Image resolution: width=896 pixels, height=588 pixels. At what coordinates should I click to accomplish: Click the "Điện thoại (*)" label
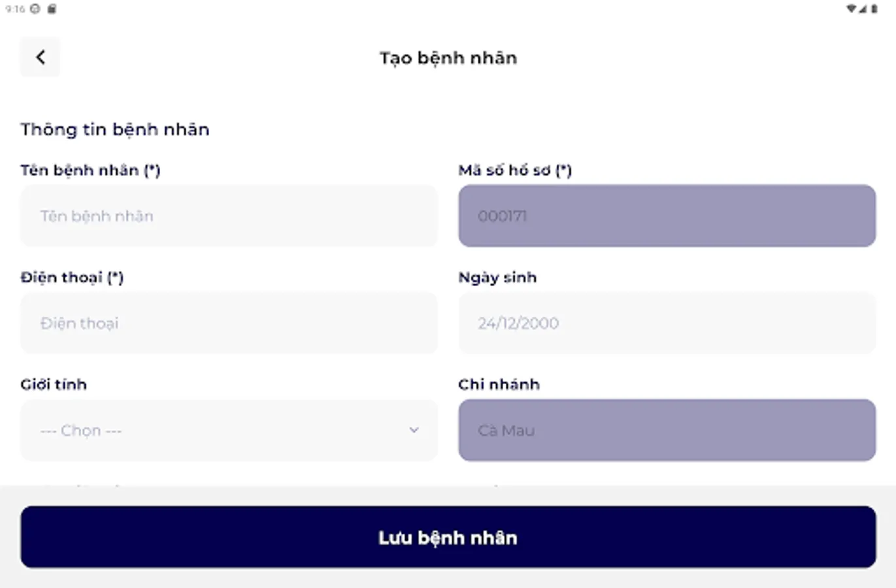72,278
